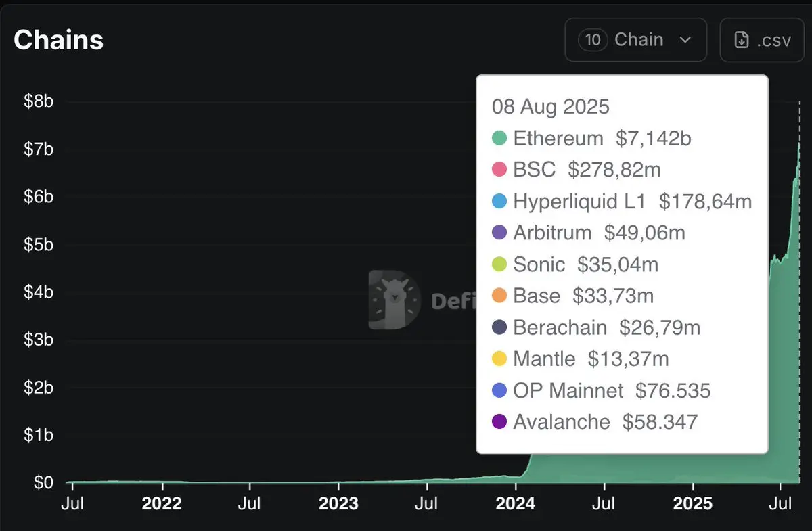This screenshot has width=812, height=531.
Task: Click the Hyperliquid L1 value '$178,64m'
Action: coord(705,202)
